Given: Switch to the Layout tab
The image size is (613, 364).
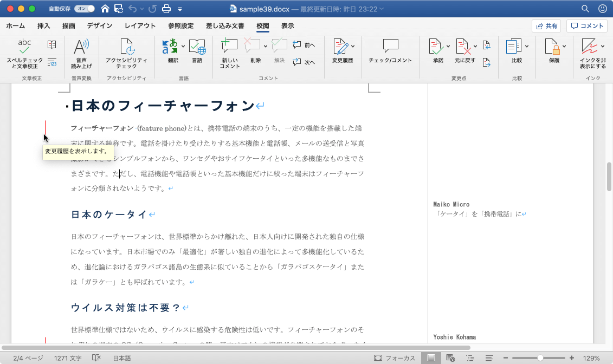Looking at the screenshot, I should point(140,26).
